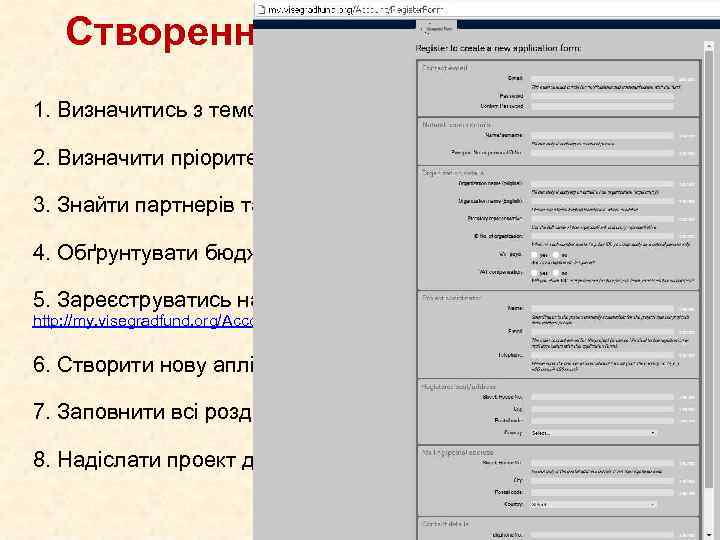This screenshot has height=540, width=720.
Task: Click the Postal code field in Mailing address
Action: coord(602,493)
